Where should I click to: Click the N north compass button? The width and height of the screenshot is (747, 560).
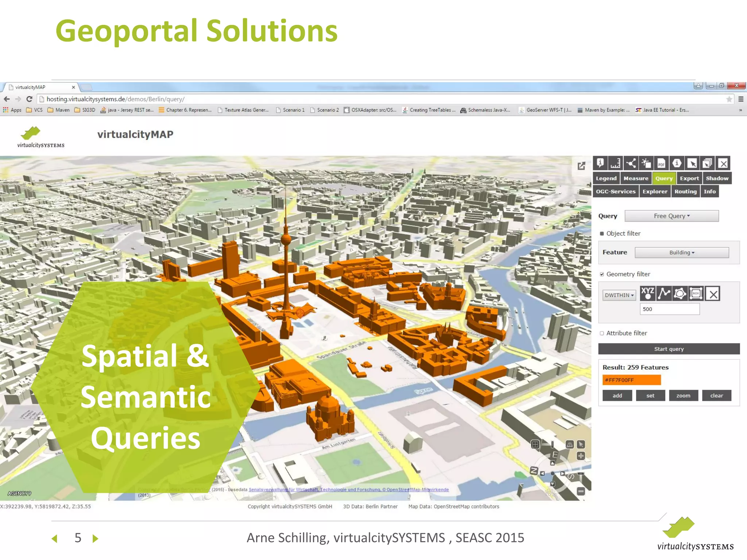[x=534, y=471]
